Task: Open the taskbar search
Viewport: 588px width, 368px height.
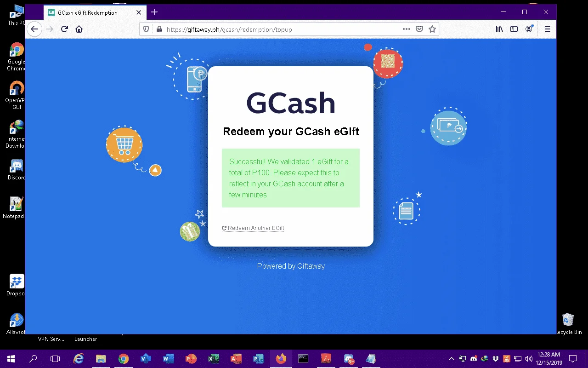Action: point(33,359)
